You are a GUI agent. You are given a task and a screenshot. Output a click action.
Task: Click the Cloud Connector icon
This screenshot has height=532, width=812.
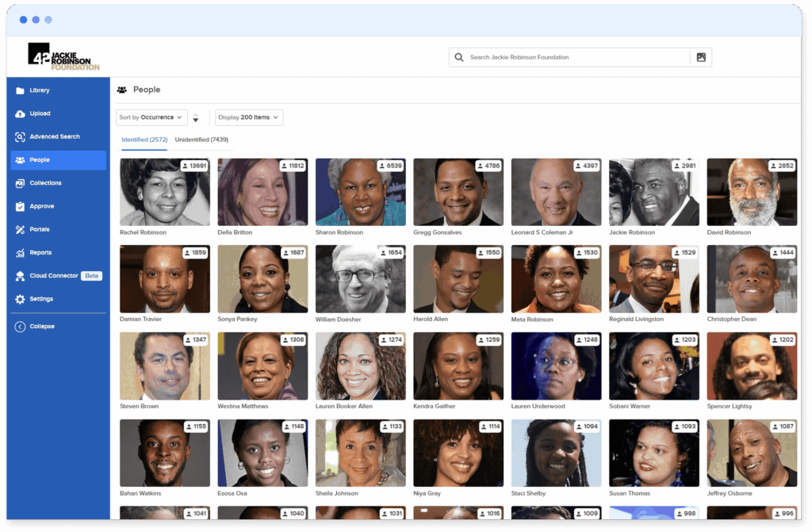20,276
